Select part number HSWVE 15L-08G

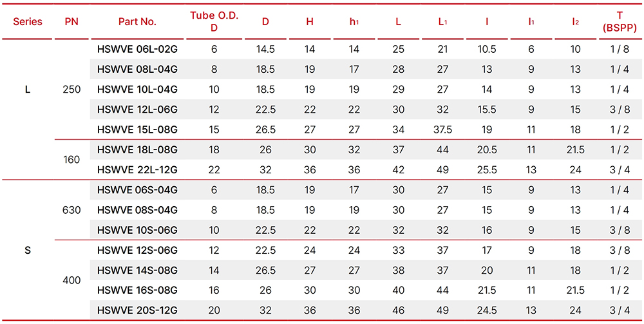pos(137,129)
